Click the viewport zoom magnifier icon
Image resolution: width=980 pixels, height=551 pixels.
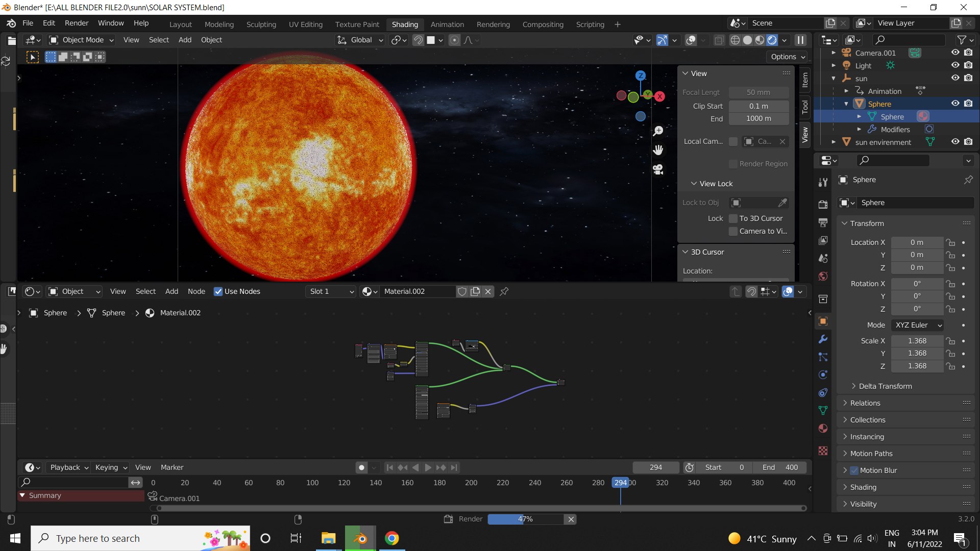point(658,131)
